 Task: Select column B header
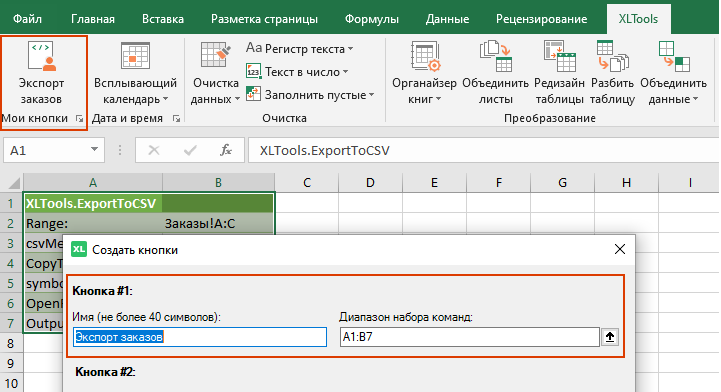click(218, 183)
